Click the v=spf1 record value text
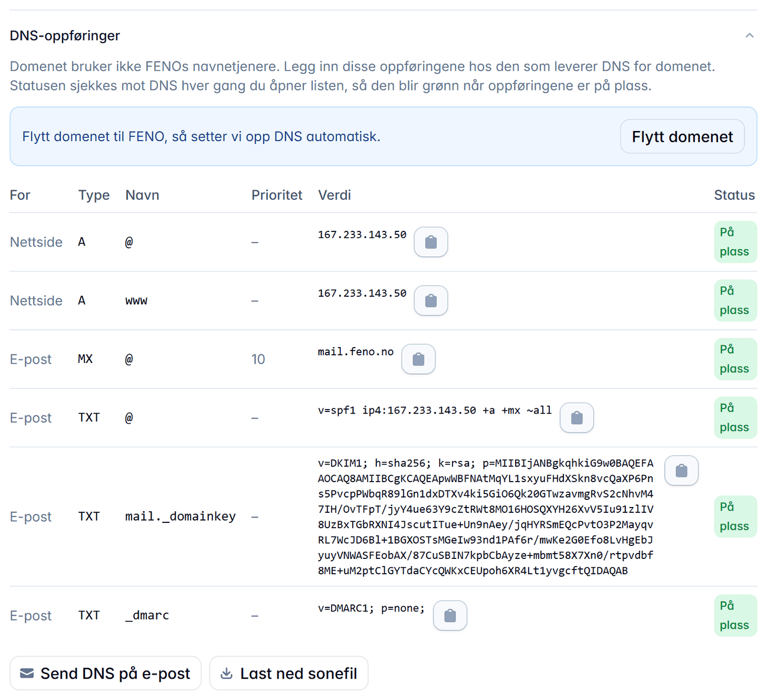Image resolution: width=767 pixels, height=700 pixels. pos(435,410)
